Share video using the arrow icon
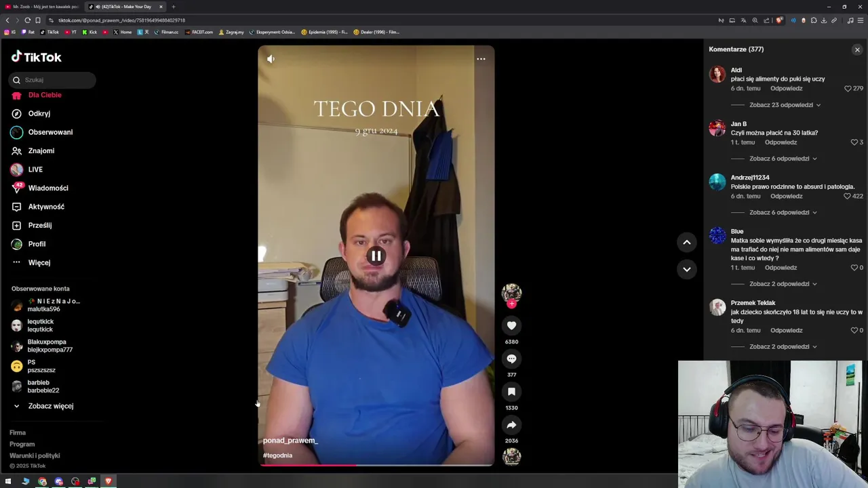The height and width of the screenshot is (488, 868). click(x=511, y=425)
